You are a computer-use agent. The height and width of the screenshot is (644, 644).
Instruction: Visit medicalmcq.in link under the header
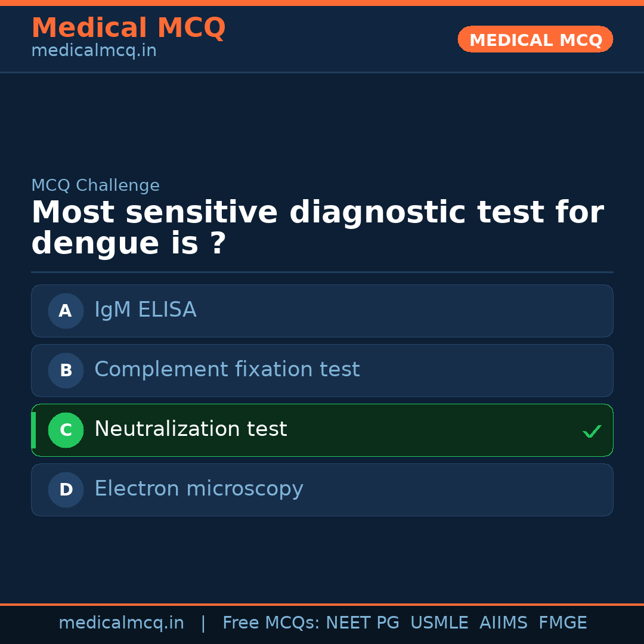click(94, 51)
